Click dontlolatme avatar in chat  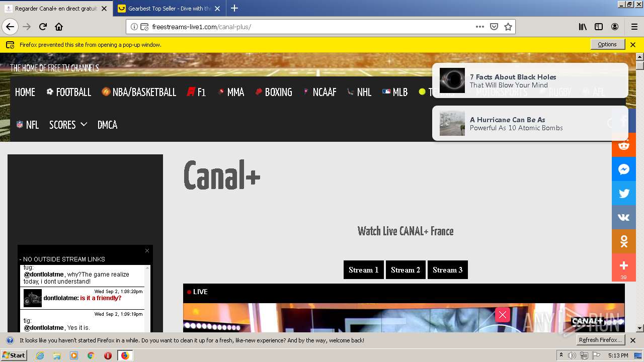33,298
